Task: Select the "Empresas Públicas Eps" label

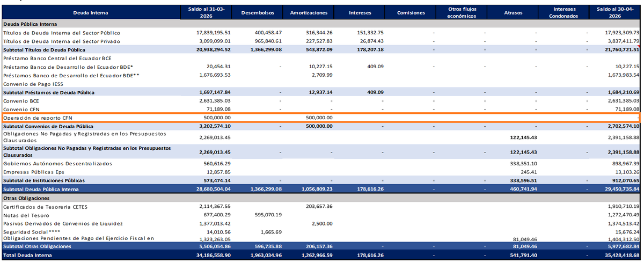Action: point(35,172)
